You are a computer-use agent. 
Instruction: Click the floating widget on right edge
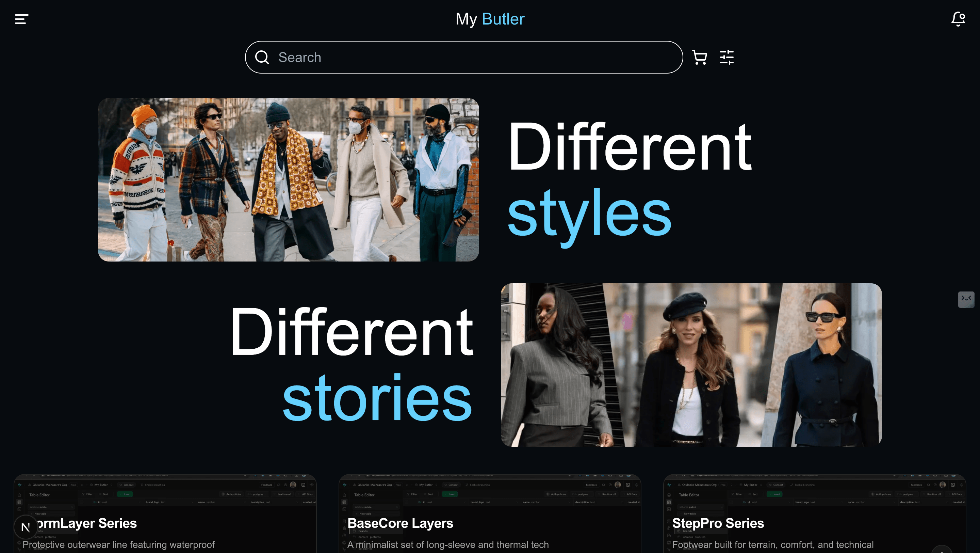tap(966, 299)
